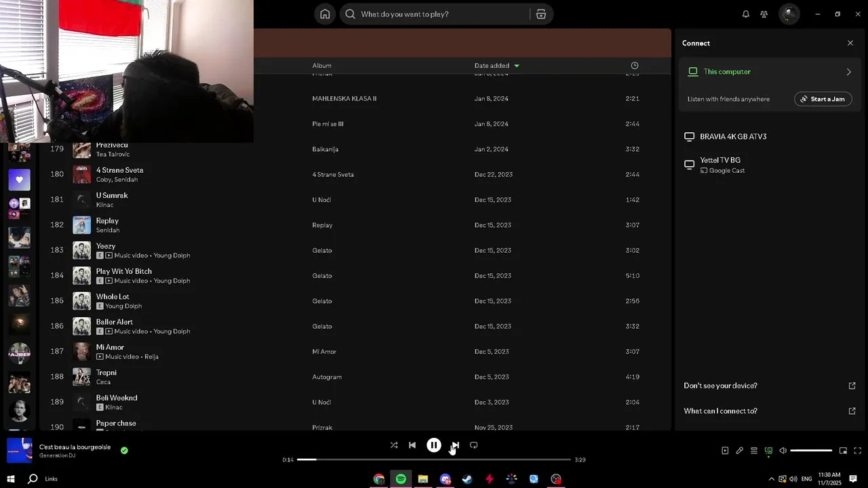The width and height of the screenshot is (868, 488).
Task: Start a Jam session
Action: [823, 99]
